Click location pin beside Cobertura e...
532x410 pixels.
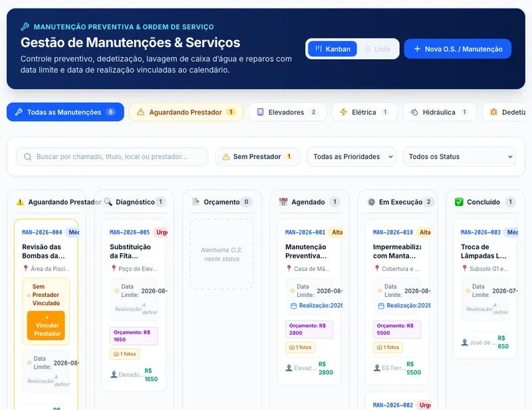(377, 268)
